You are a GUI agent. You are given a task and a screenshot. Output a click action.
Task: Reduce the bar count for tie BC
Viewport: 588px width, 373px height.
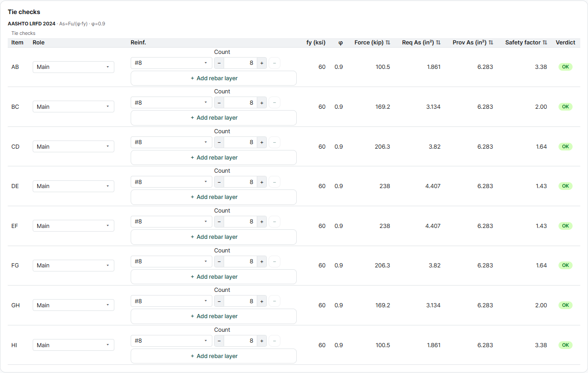pos(219,103)
